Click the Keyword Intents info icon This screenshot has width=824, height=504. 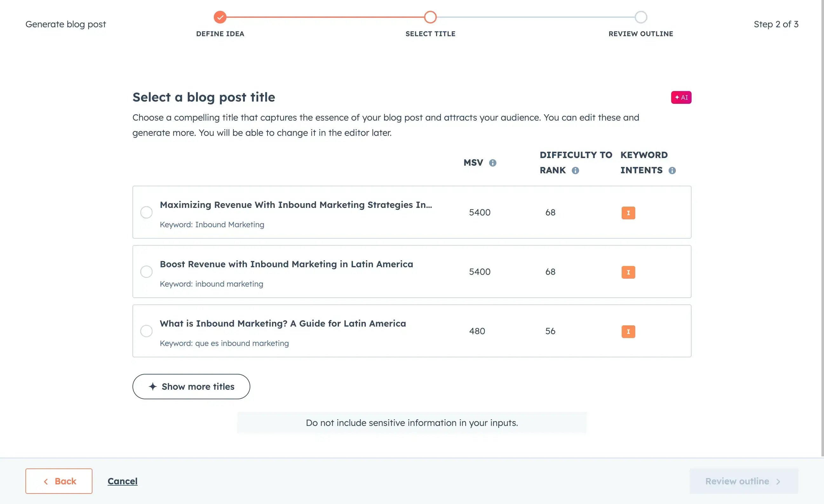[672, 170]
